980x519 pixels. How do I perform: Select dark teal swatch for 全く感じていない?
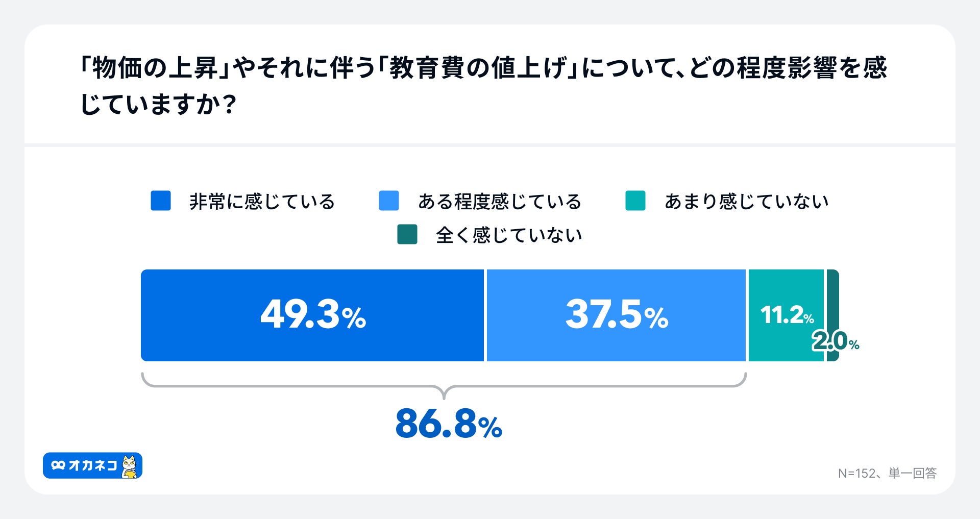tap(407, 234)
